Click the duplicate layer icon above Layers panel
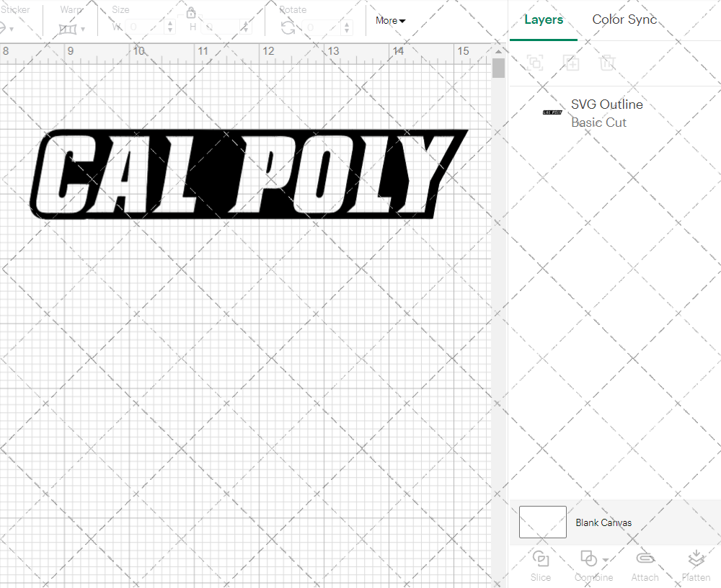Viewport: 721px width, 588px height. (x=572, y=63)
